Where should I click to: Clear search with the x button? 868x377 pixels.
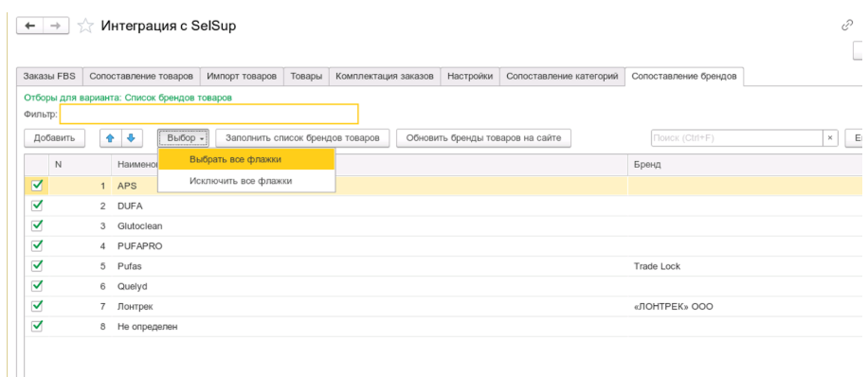(830, 138)
